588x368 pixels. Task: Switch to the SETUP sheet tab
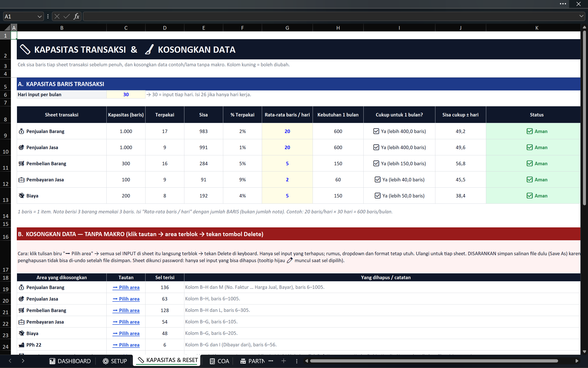point(115,361)
